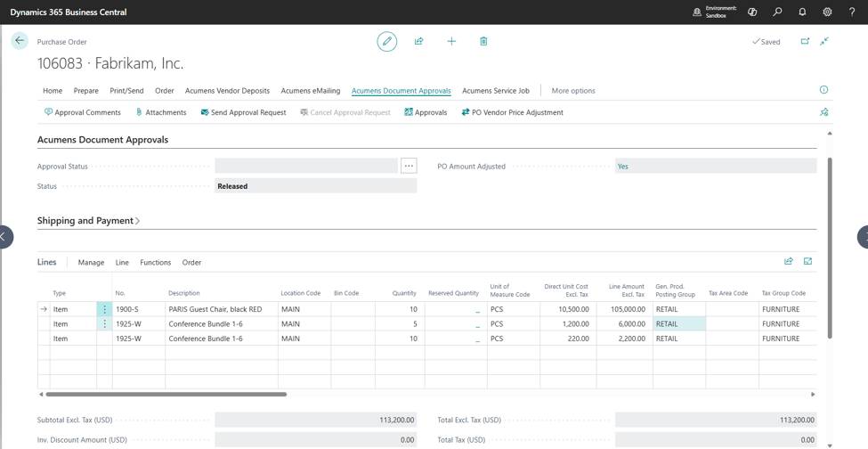Open the Prepare tab

[x=85, y=91]
